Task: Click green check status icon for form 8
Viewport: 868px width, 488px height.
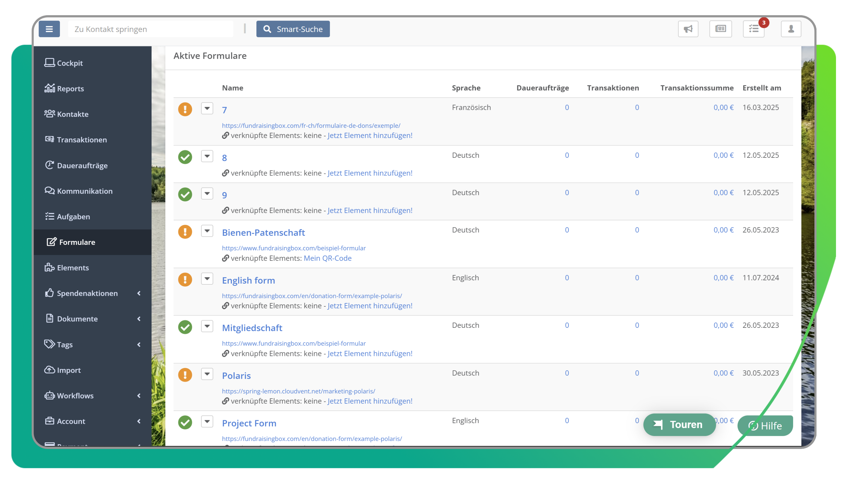Action: pos(185,157)
